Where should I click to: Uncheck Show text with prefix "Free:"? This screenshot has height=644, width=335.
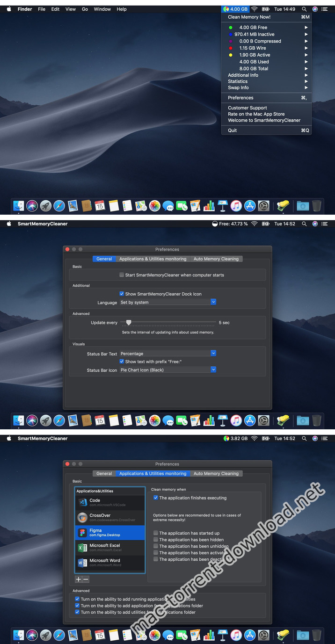tap(122, 362)
